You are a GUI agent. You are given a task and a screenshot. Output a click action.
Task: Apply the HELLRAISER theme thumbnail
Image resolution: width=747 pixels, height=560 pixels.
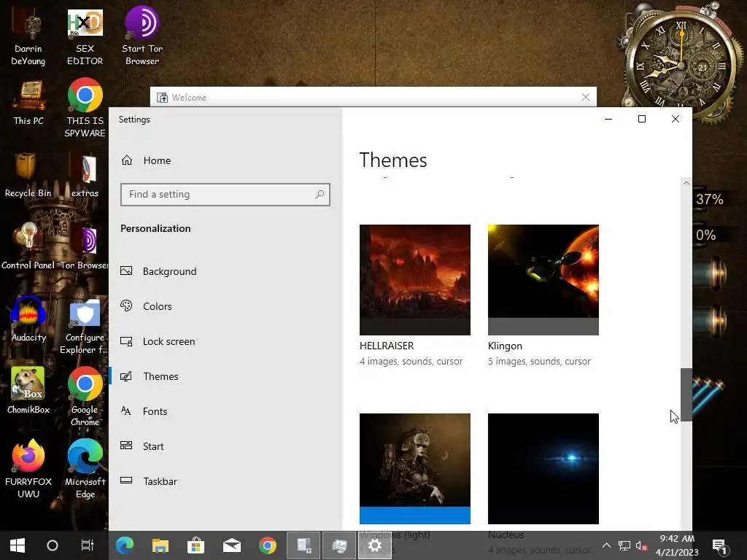click(415, 280)
